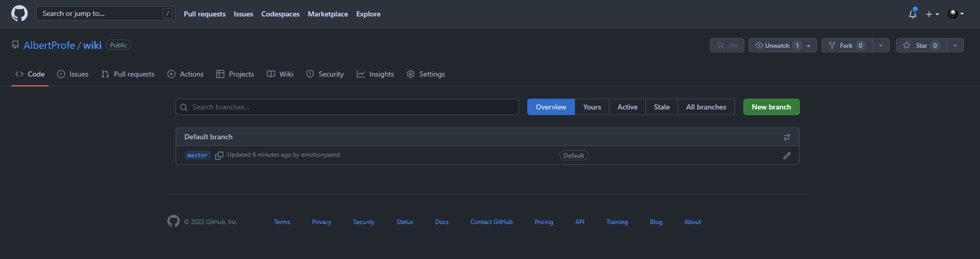
Task: Open repository Settings tab
Action: click(426, 74)
